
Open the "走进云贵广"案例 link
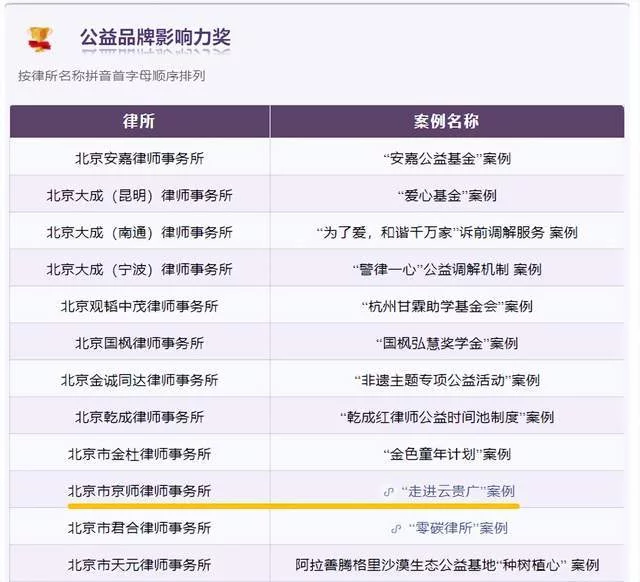pos(458,491)
